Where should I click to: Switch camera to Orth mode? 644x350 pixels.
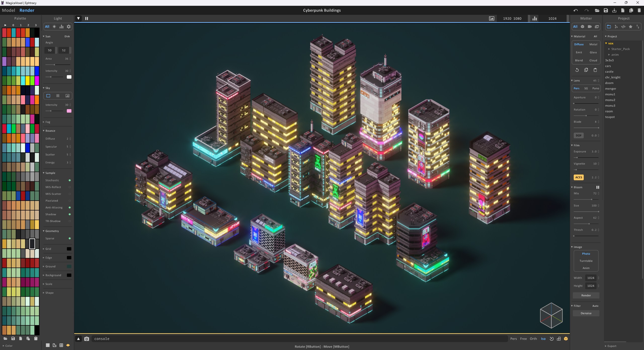coord(533,339)
